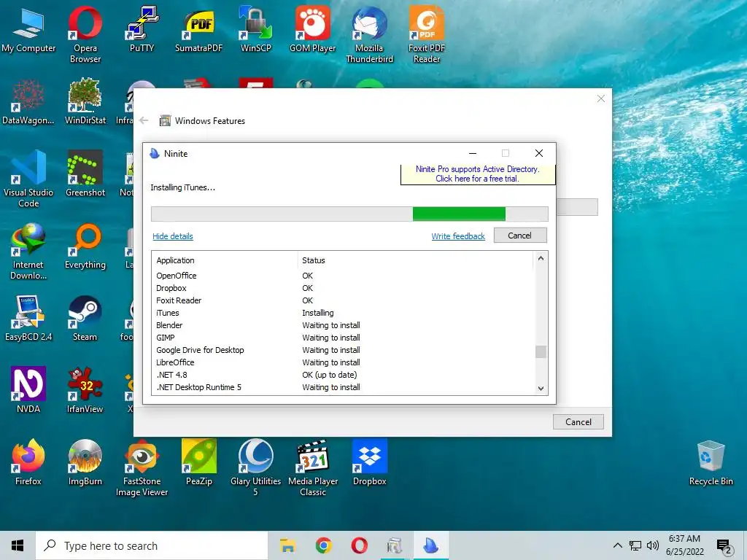747x560 pixels.
Task: Open the volume control in system tray
Action: point(653,545)
